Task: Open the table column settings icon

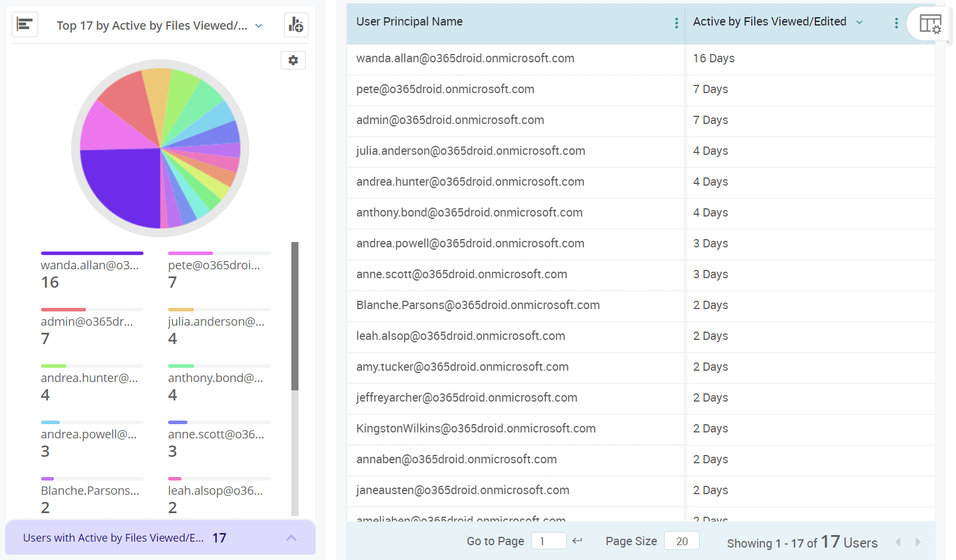Action: (x=930, y=24)
